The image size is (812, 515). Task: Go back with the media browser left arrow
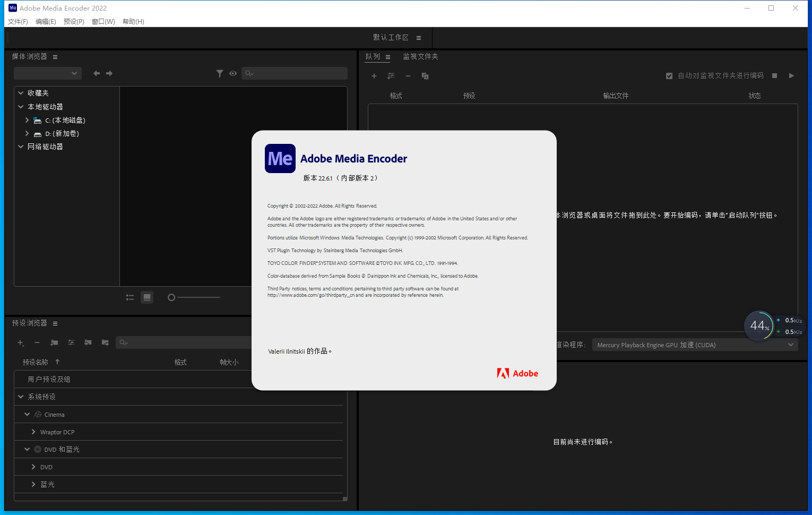point(97,73)
